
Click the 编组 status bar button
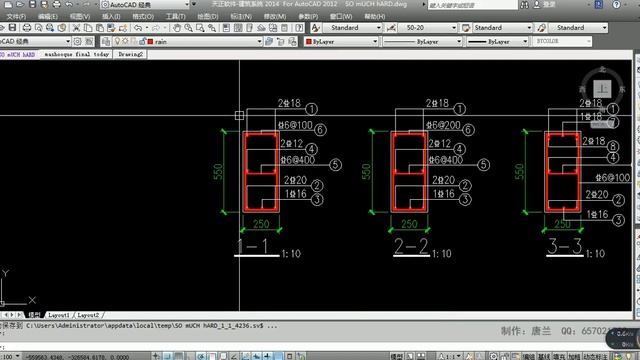pos(529,357)
